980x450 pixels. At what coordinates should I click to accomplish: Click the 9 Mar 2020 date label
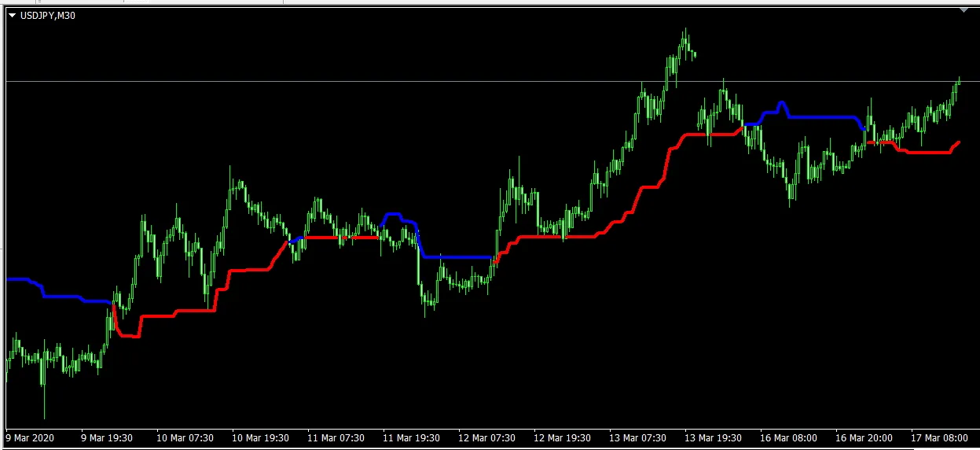point(31,437)
